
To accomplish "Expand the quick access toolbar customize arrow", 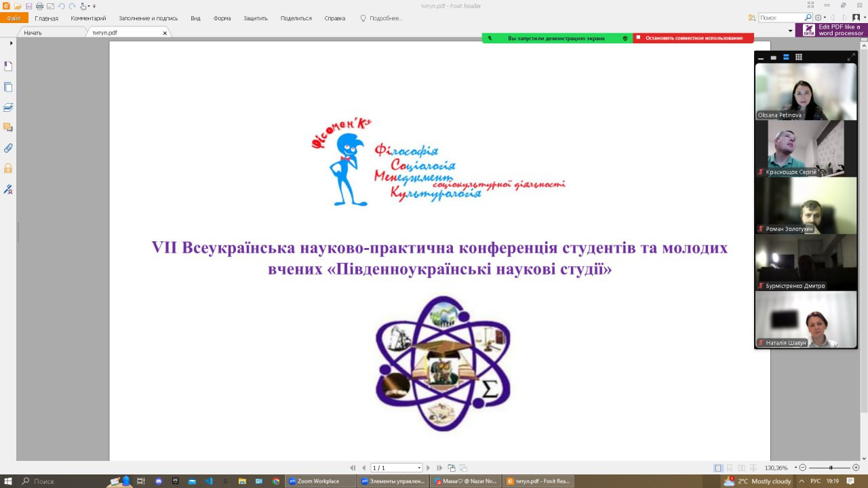I will [x=94, y=6].
